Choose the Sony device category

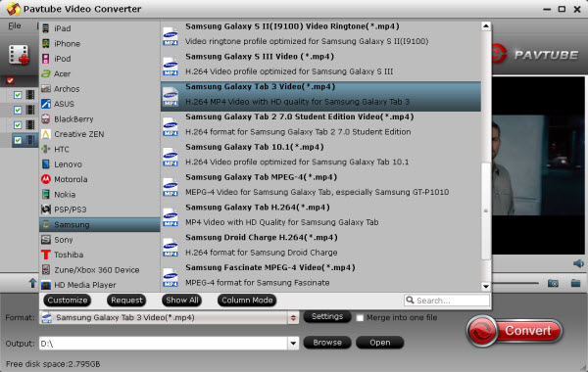click(99, 240)
